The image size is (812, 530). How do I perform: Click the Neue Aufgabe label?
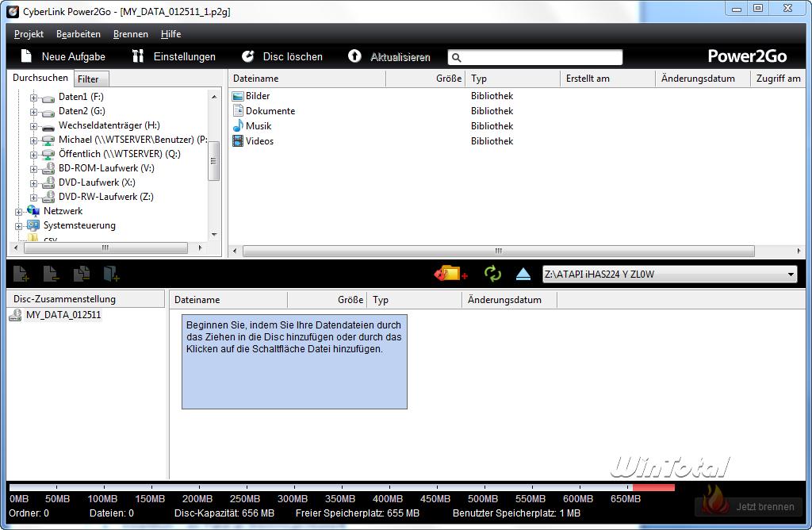pyautogui.click(x=74, y=56)
